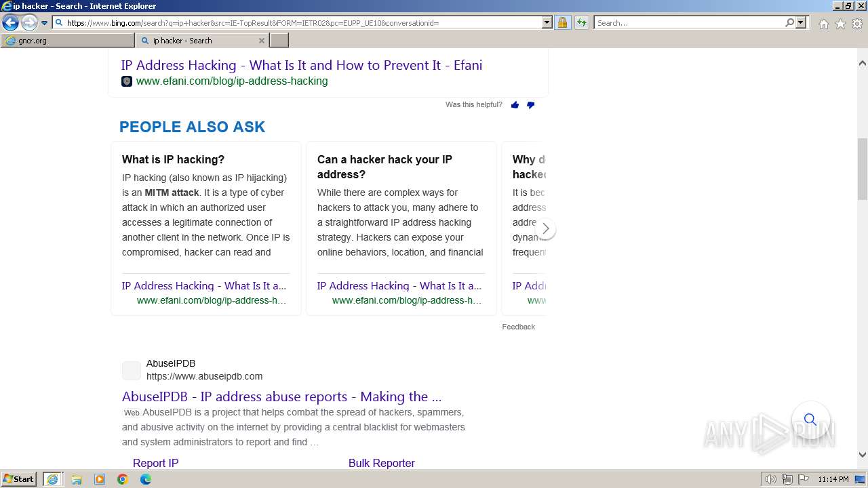Click the AbuseIPDB site favicon placeholder
Screen dimensions: 868x488
click(x=132, y=371)
